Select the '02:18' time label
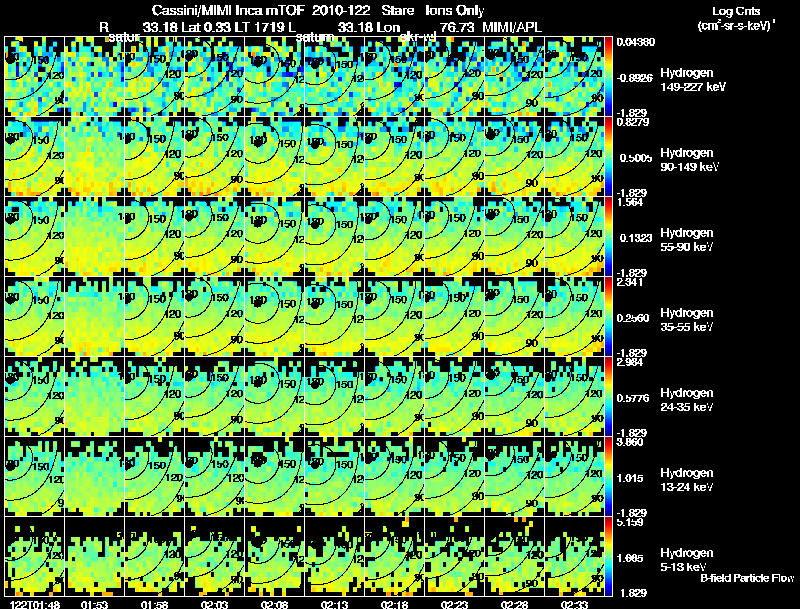Image resolution: width=800 pixels, height=609 pixels. tap(394, 604)
